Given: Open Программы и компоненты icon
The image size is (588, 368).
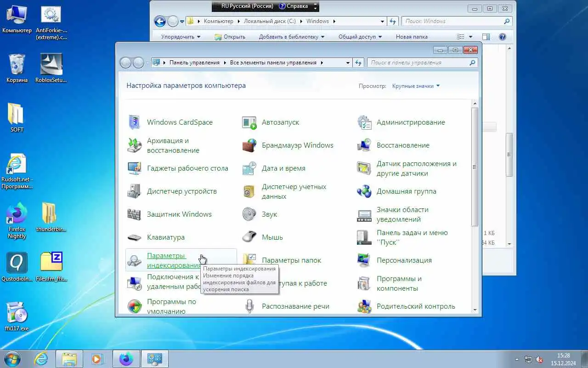Looking at the screenshot, I should [364, 283].
